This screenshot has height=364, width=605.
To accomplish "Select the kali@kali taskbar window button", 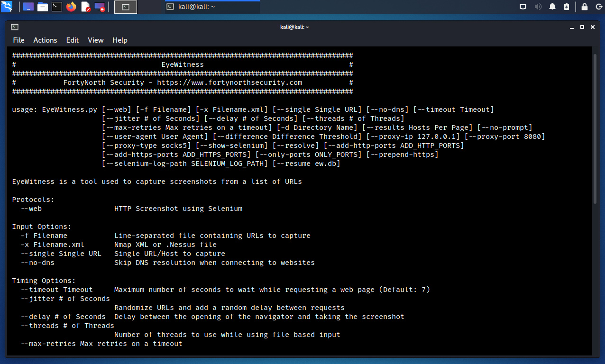I will 212,7.
